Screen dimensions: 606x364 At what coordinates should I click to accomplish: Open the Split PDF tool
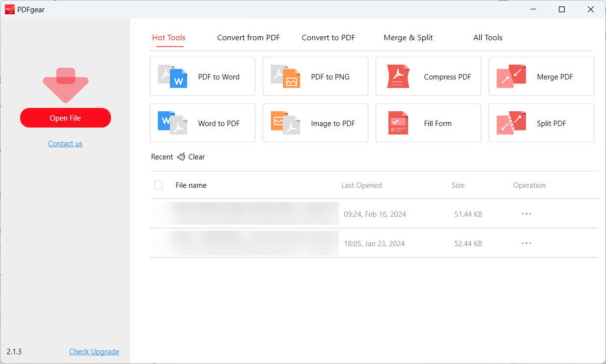pyautogui.click(x=541, y=123)
